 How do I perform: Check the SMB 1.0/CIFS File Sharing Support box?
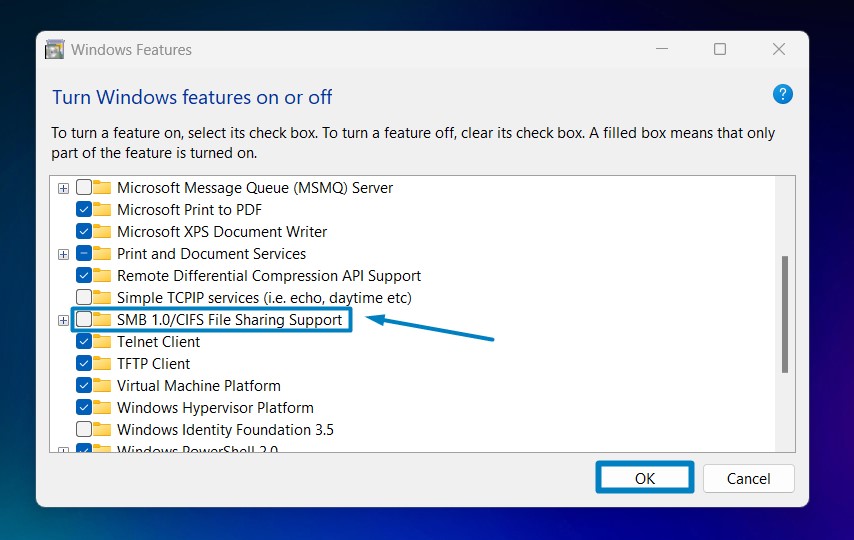(84, 319)
